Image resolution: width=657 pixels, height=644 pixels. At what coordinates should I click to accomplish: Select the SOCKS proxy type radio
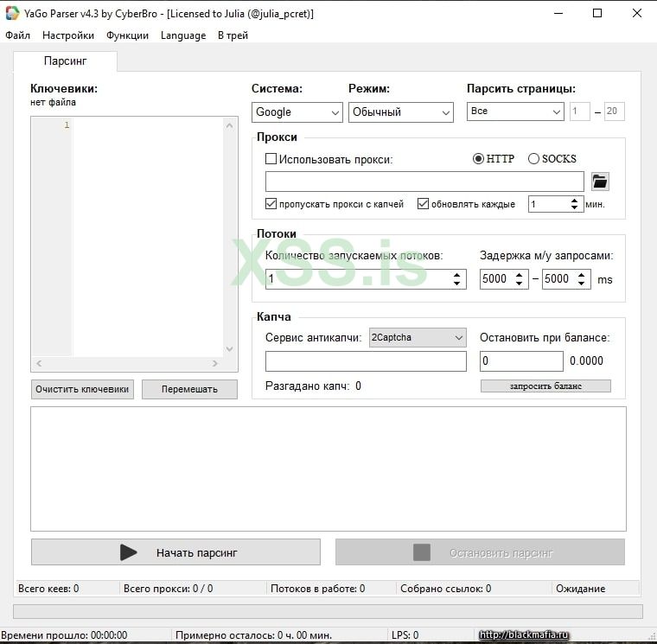tap(533, 159)
